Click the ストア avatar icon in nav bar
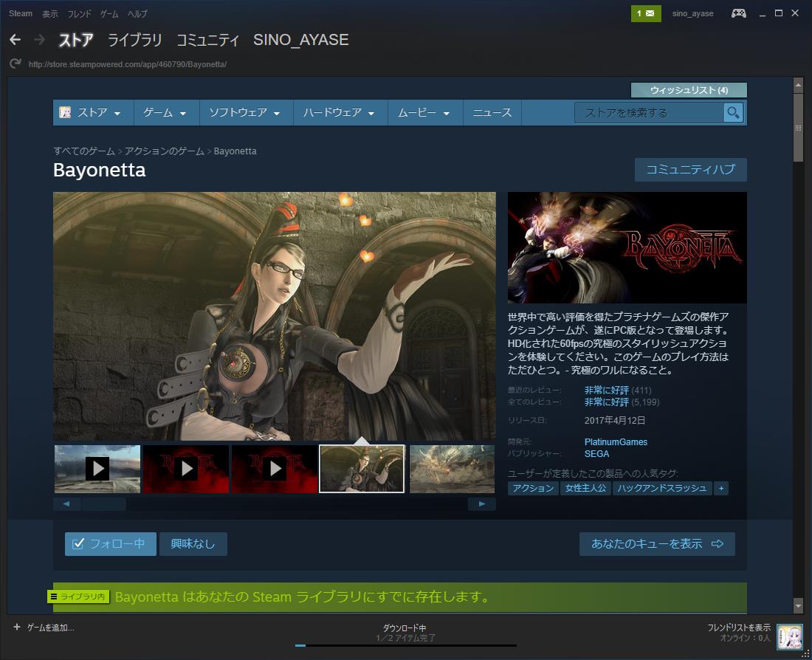 click(x=65, y=112)
